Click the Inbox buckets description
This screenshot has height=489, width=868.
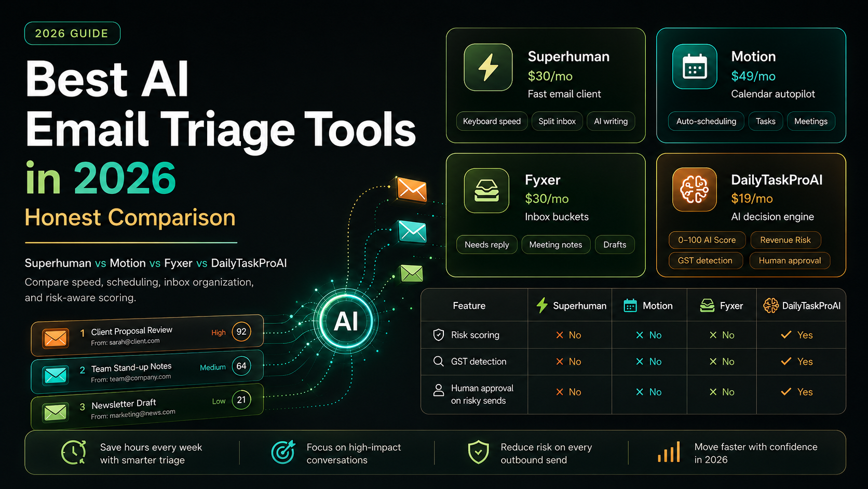(557, 217)
